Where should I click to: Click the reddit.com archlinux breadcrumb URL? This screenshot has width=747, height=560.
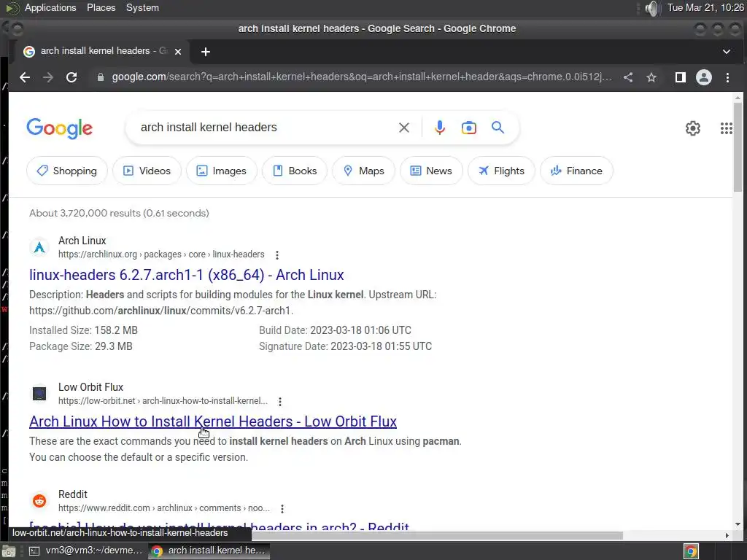(164, 508)
